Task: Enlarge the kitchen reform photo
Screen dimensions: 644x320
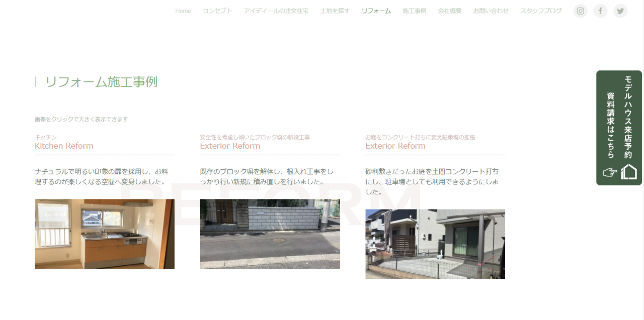Action: point(105,234)
